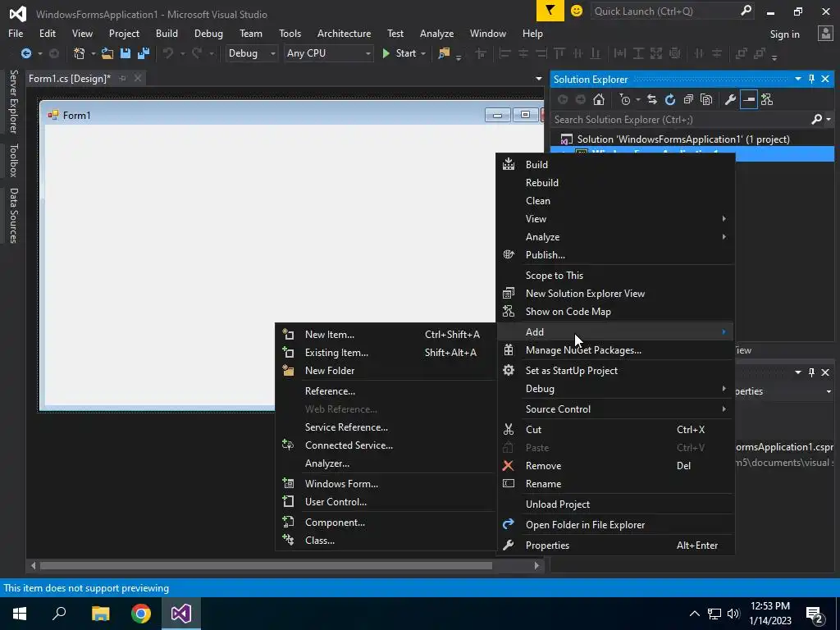The height and width of the screenshot is (630, 840).
Task: Click the designer horizontal scrollbar thumb
Action: click(266, 566)
